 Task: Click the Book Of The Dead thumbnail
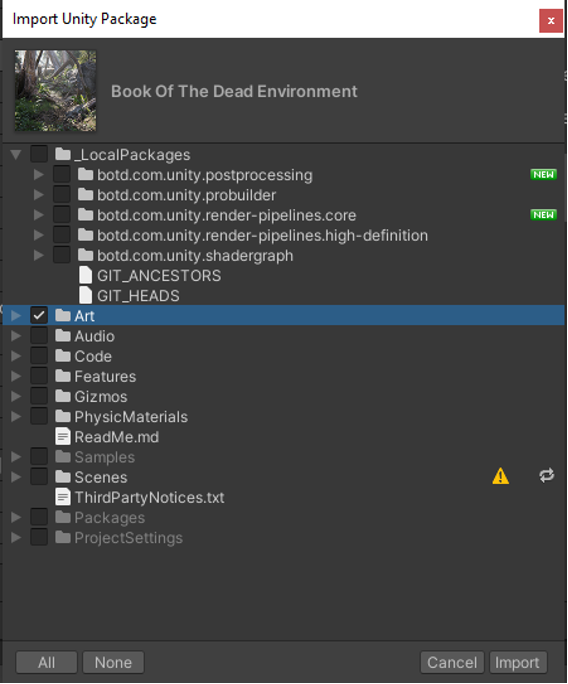tap(55, 91)
